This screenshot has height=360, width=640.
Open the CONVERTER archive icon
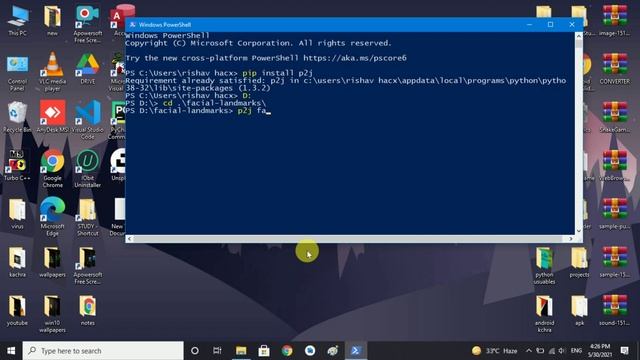pyautogui.click(x=615, y=69)
